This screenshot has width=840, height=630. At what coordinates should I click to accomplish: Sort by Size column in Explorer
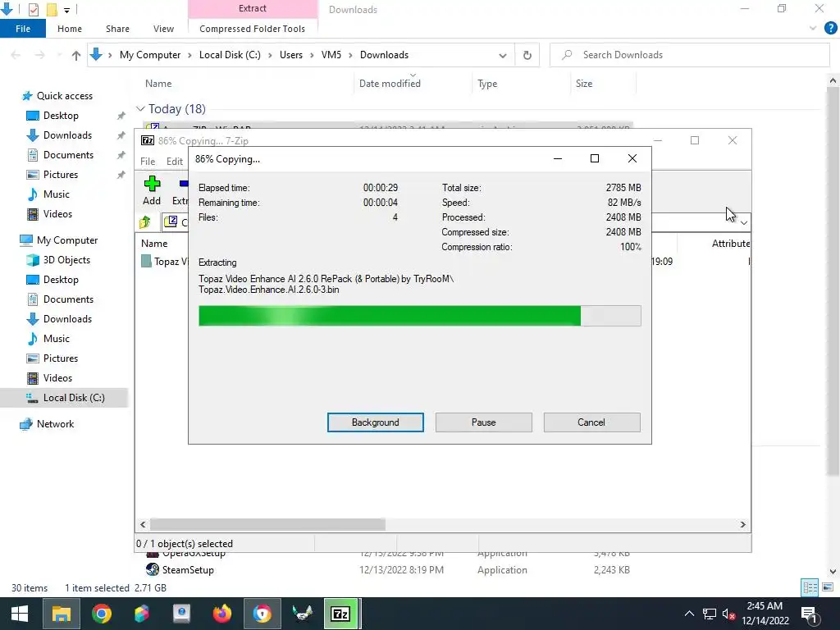(x=584, y=84)
